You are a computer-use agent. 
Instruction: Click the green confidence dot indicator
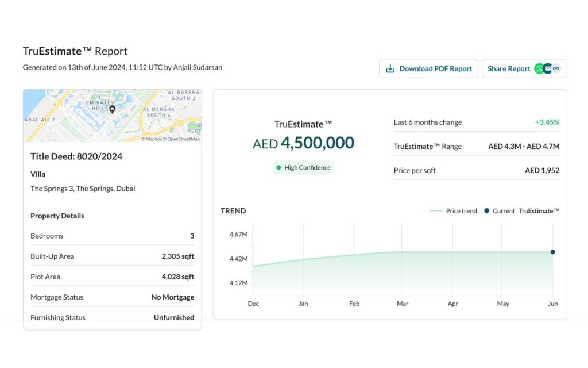click(x=278, y=167)
